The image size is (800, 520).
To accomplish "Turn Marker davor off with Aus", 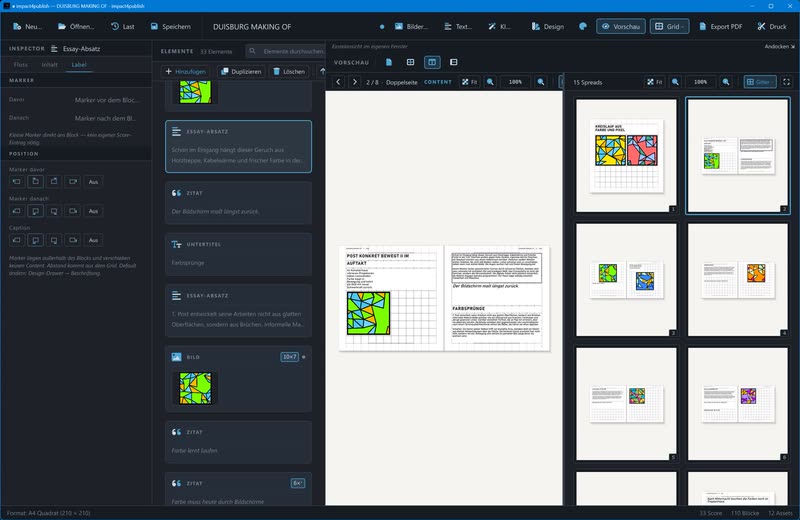I will tap(93, 182).
